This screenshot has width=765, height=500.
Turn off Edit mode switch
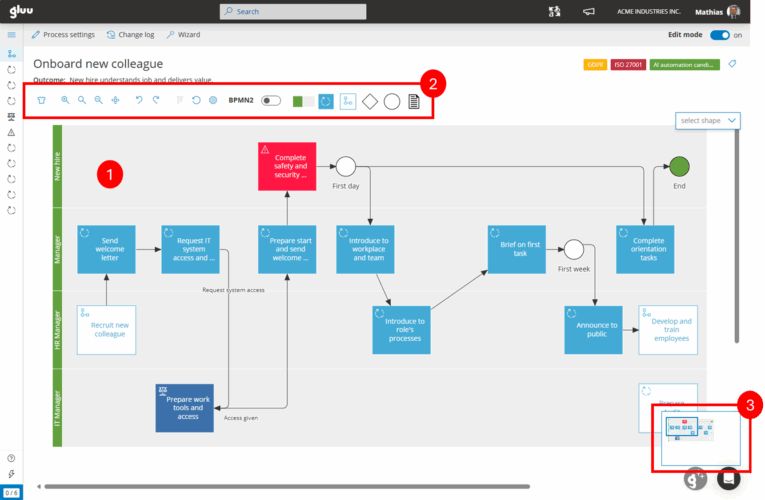click(719, 35)
